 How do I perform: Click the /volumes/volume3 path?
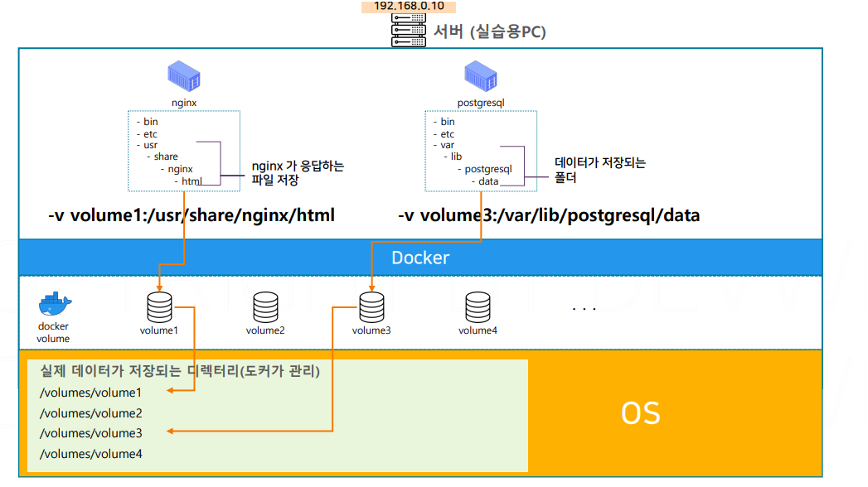point(91,433)
